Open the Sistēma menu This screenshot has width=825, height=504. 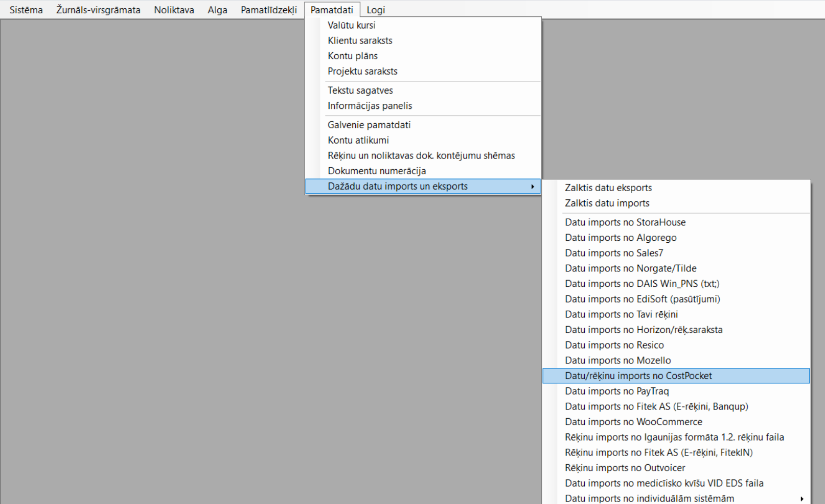[26, 10]
